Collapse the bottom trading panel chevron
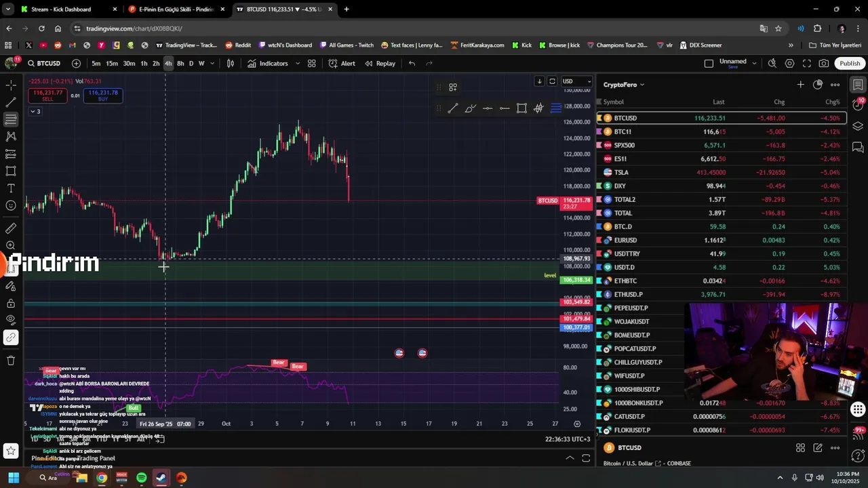The width and height of the screenshot is (868, 488). tap(570, 458)
